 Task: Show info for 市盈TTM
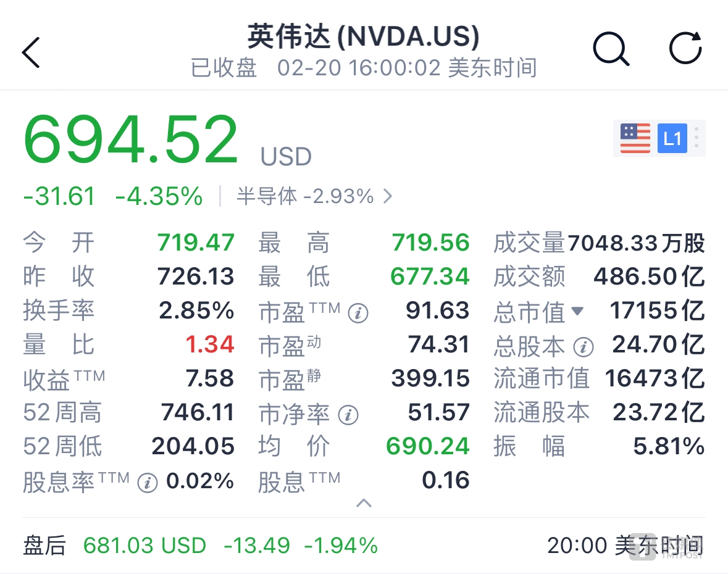click(358, 314)
